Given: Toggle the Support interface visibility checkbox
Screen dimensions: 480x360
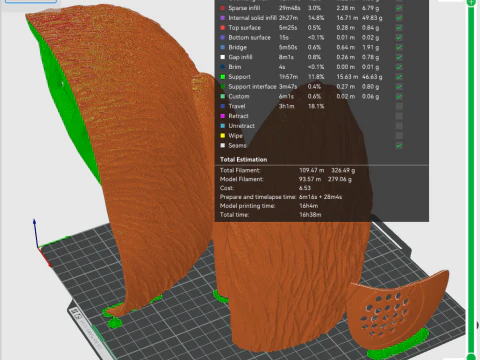Looking at the screenshot, I should pyautogui.click(x=399, y=87).
